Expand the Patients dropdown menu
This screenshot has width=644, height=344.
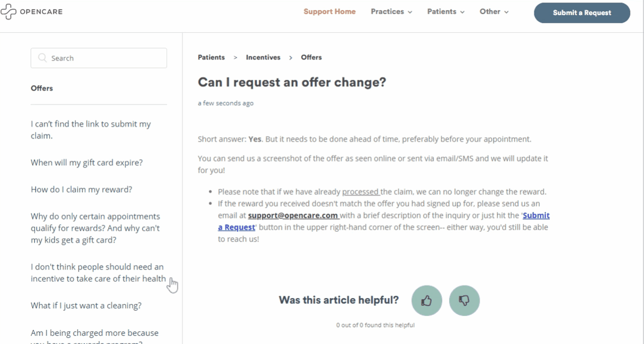(446, 12)
